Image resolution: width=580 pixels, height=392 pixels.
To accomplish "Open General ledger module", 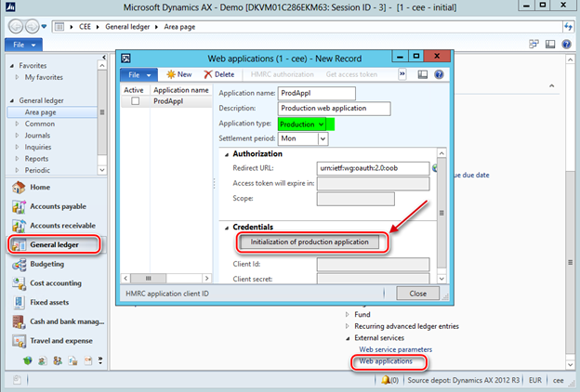I will pyautogui.click(x=54, y=245).
